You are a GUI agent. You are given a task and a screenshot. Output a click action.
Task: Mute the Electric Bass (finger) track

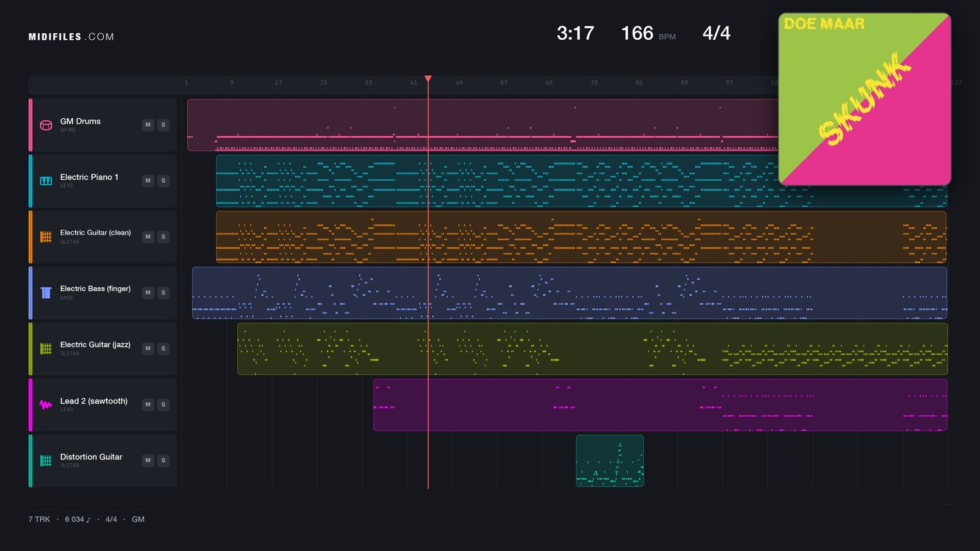pyautogui.click(x=148, y=292)
